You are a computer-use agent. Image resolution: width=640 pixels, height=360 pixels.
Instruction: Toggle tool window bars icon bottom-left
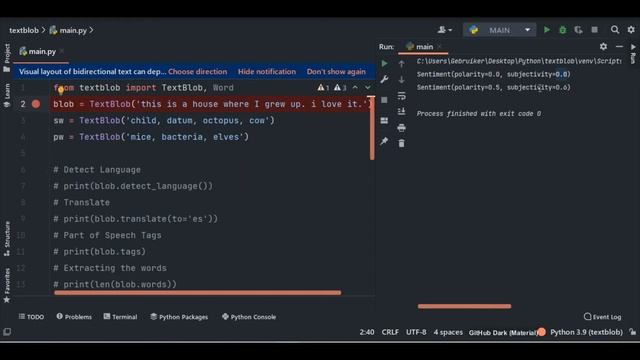[7, 332]
